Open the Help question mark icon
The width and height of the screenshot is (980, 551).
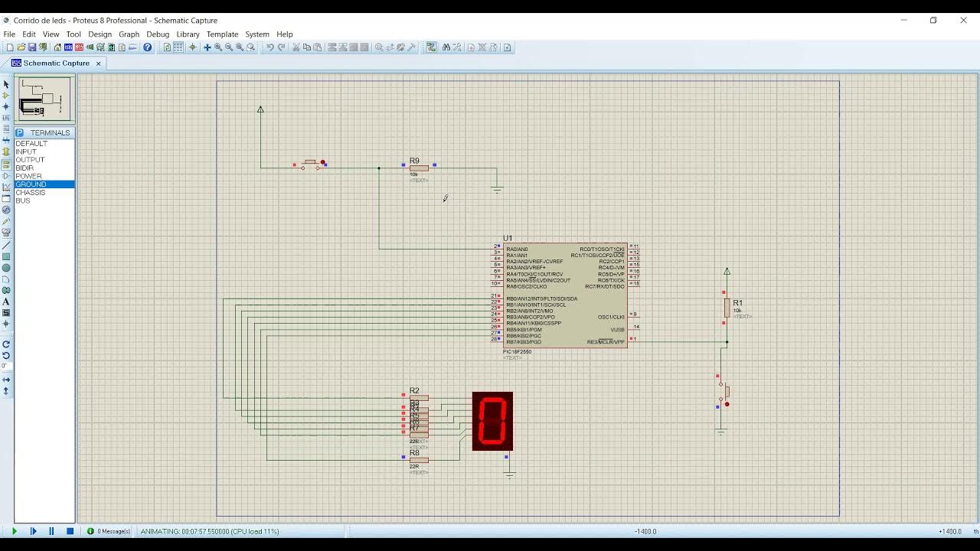point(148,47)
